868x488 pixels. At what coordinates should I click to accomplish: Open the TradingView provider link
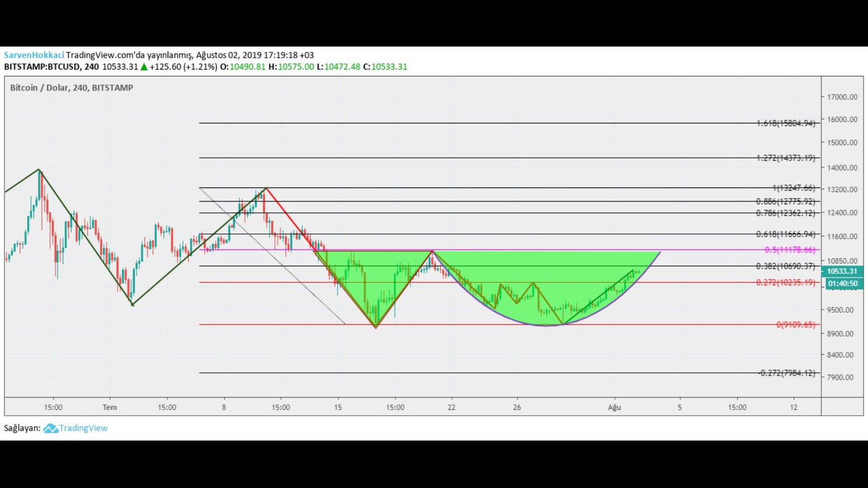click(83, 428)
